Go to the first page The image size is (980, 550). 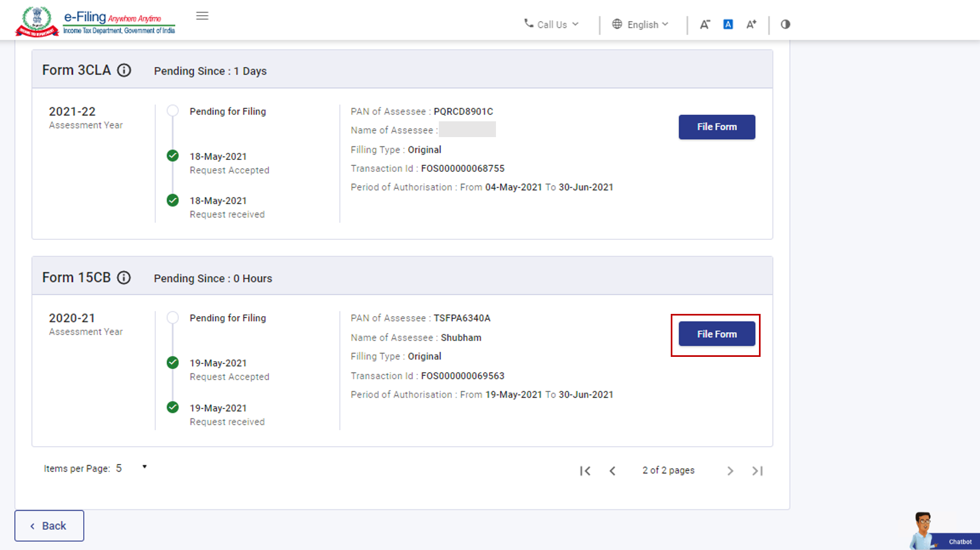(585, 471)
